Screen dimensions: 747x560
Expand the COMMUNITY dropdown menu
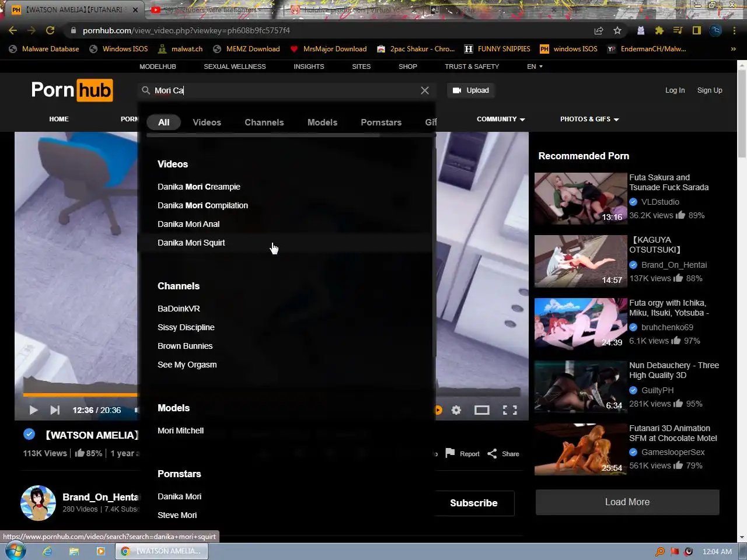click(501, 119)
